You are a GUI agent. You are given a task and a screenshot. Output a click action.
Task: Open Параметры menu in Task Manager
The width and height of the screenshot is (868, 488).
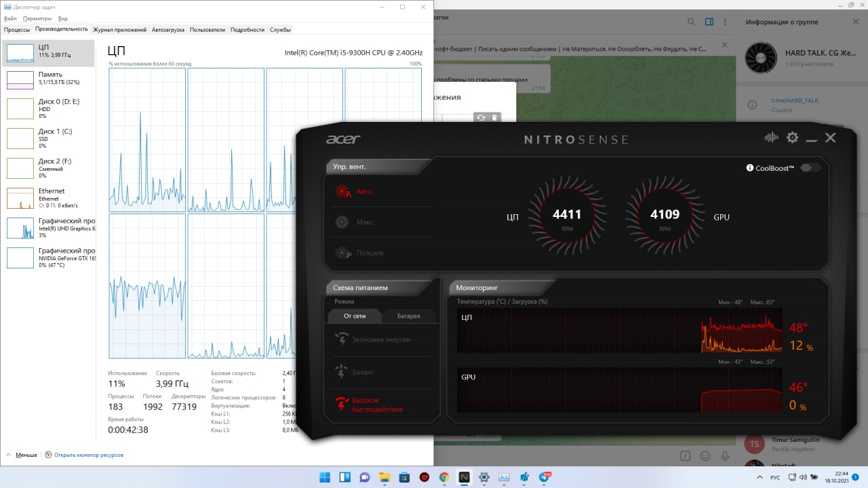tap(37, 18)
